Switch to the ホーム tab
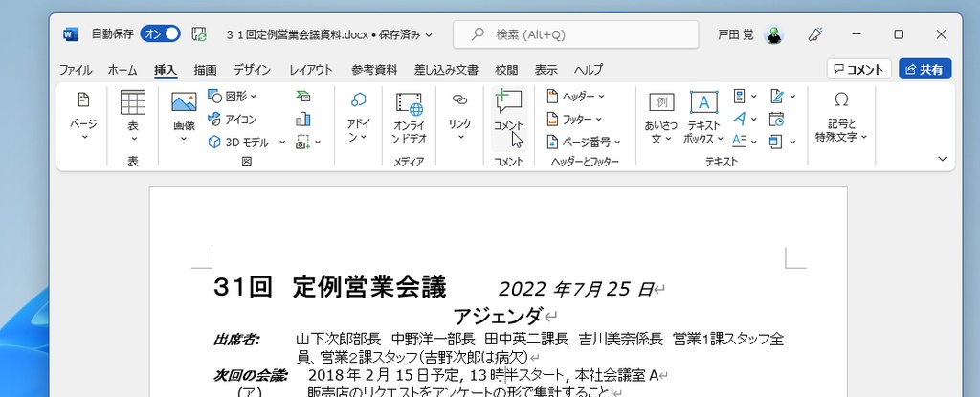Image resolution: width=980 pixels, height=397 pixels. 122,70
